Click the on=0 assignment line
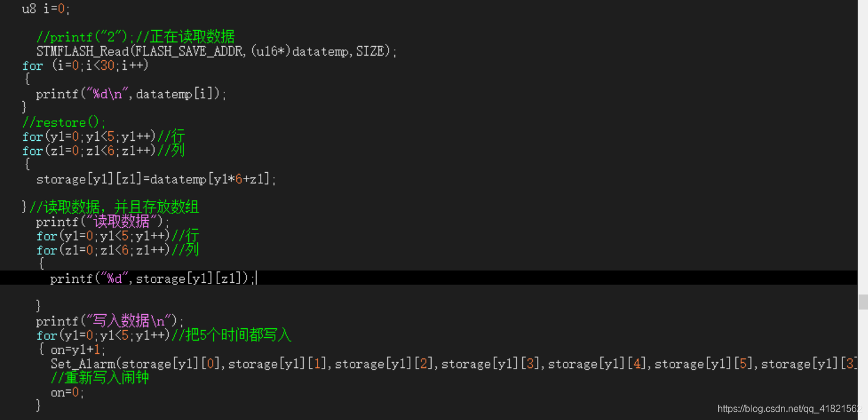The height and width of the screenshot is (420, 868). coord(67,392)
